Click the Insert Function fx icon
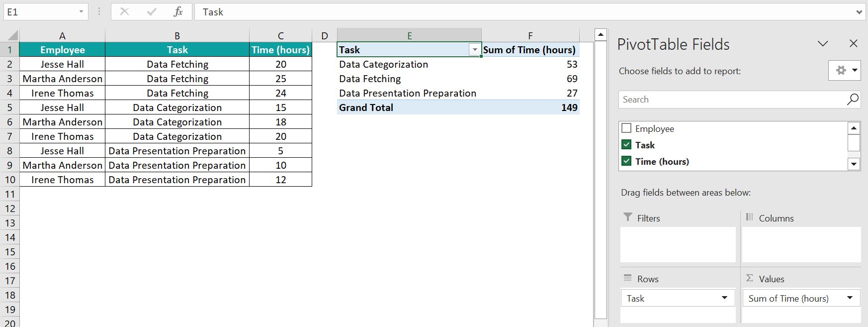The width and height of the screenshot is (868, 327). [178, 12]
